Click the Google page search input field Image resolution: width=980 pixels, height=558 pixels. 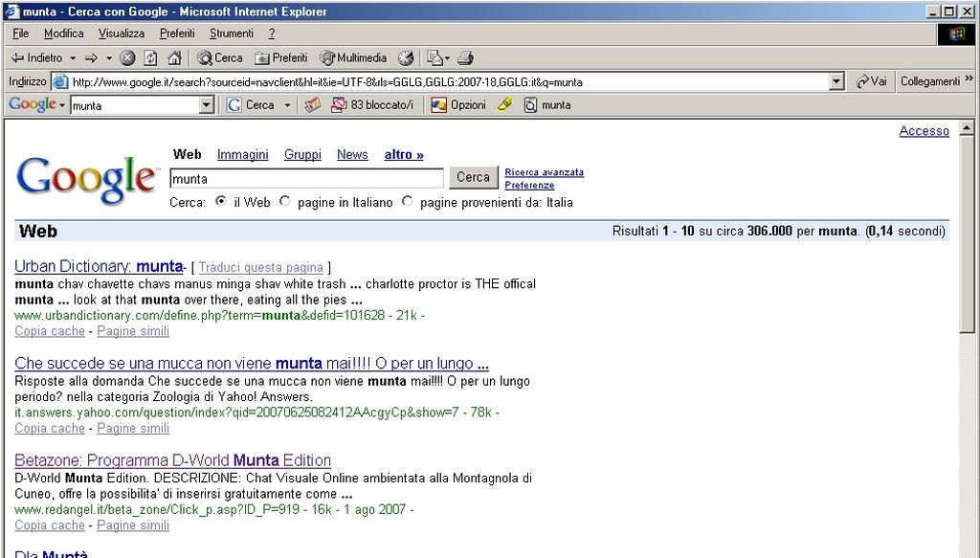pos(306,178)
